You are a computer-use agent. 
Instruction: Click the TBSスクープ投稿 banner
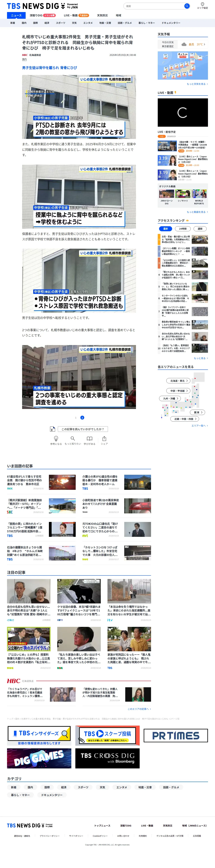coord(107,735)
